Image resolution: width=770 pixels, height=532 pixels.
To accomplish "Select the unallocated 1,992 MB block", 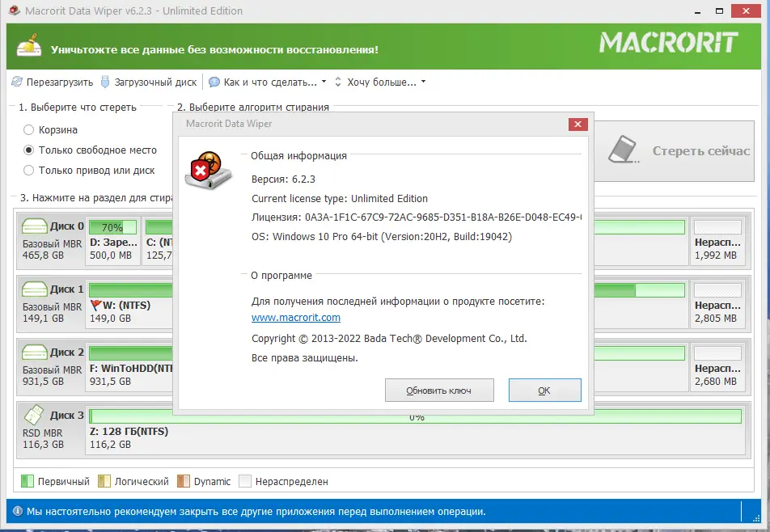I will click(717, 240).
